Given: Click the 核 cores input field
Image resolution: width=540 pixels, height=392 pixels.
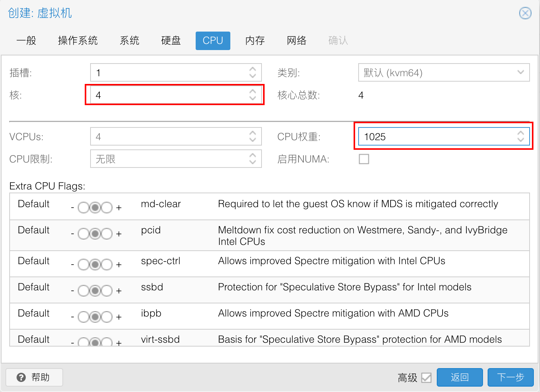Looking at the screenshot, I should (x=169, y=95).
